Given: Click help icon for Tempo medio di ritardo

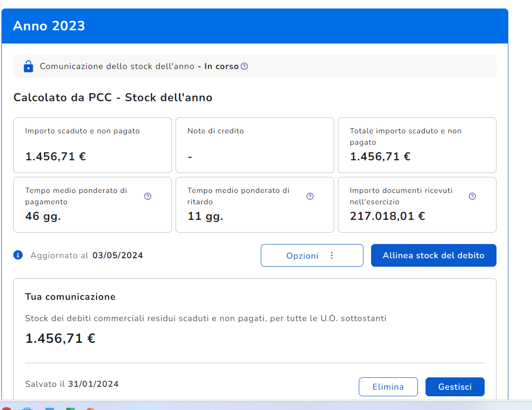Looking at the screenshot, I should [x=310, y=196].
